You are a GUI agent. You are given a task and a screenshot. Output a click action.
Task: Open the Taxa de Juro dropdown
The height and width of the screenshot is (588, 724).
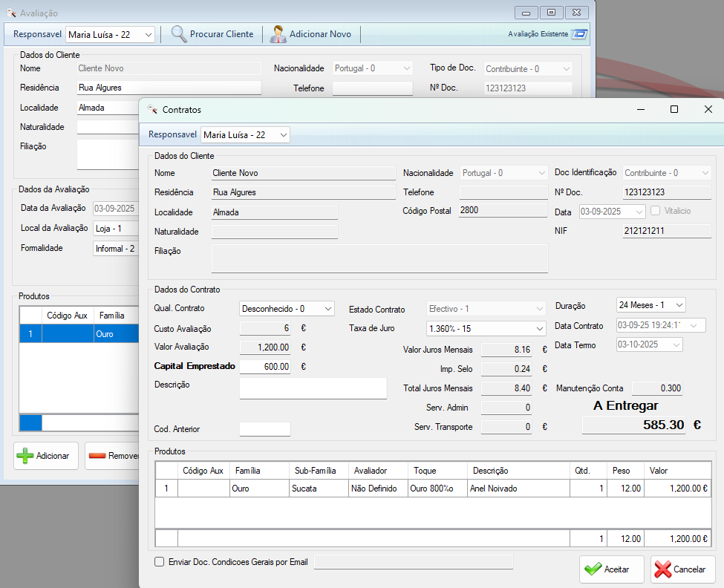coord(539,329)
